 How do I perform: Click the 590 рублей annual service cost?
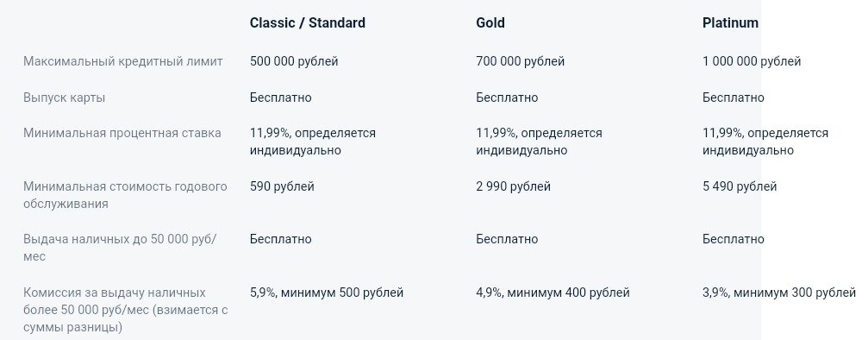282,186
